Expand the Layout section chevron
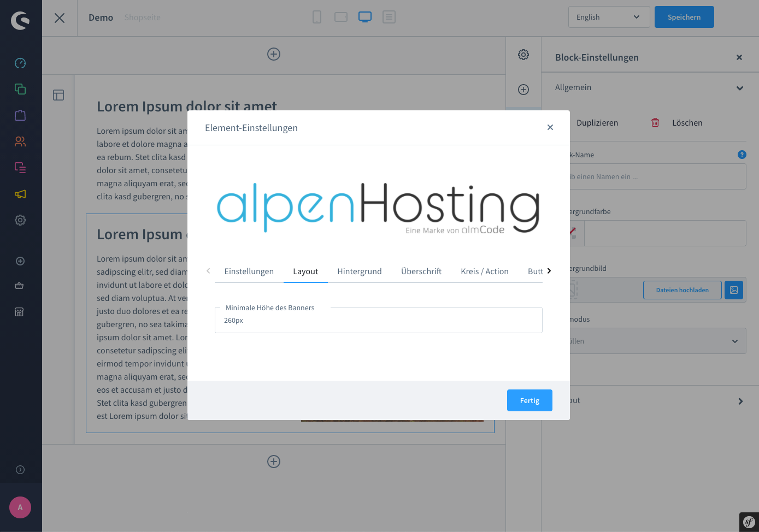The image size is (759, 532). 740,401
